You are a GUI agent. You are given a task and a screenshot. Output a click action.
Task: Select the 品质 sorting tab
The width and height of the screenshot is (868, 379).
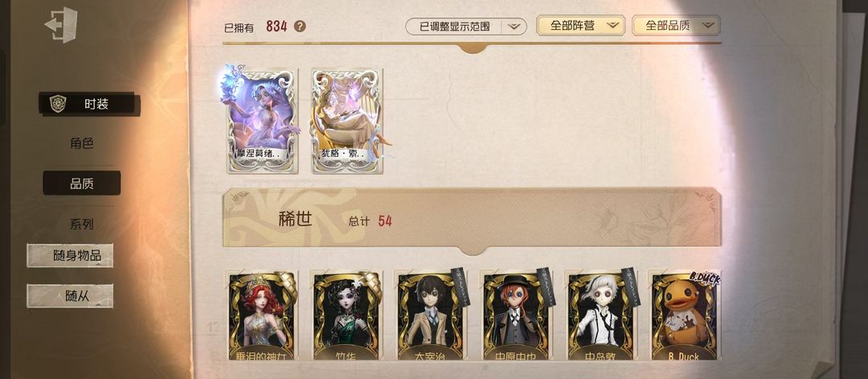pos(81,183)
